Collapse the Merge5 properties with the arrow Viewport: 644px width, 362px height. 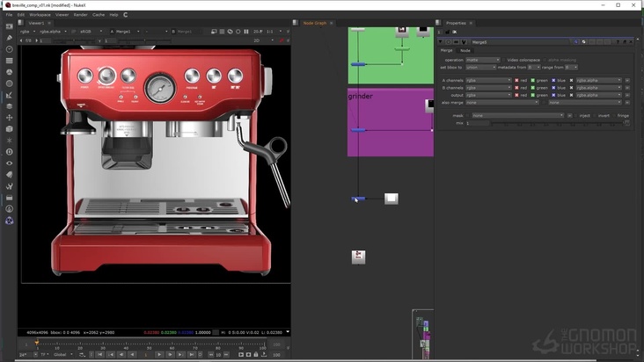click(x=441, y=40)
